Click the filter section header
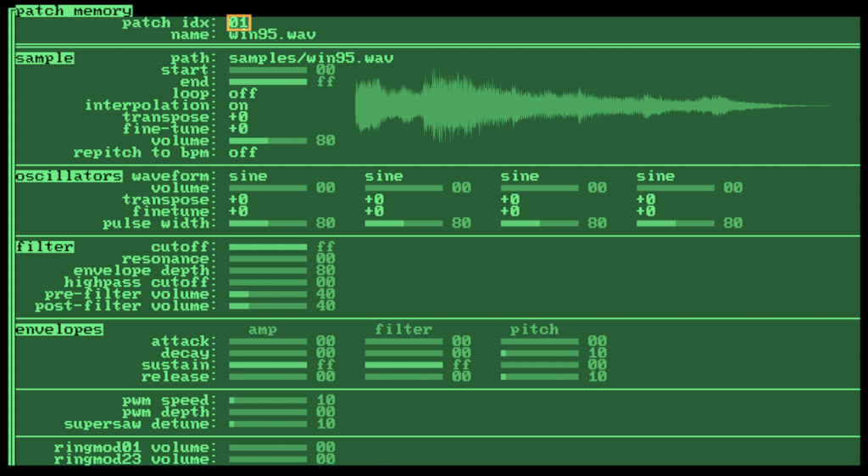Viewport: 868px width, 476px height. [44, 247]
